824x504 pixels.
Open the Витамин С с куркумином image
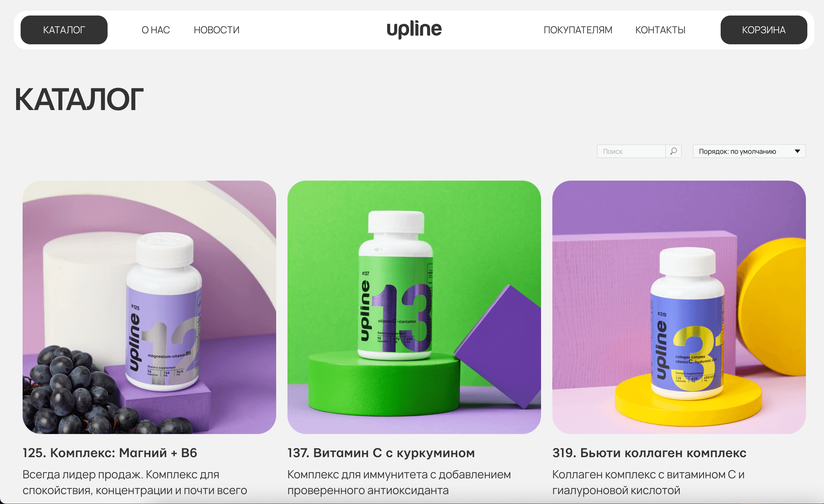click(x=414, y=307)
